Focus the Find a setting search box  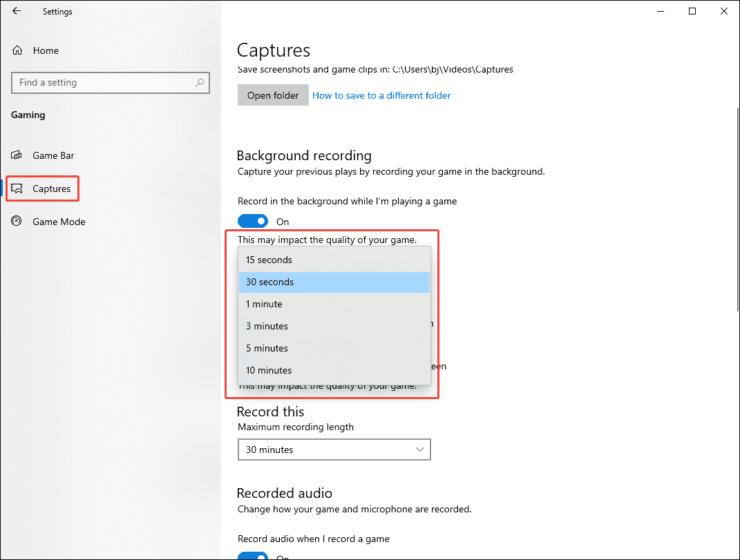click(111, 83)
